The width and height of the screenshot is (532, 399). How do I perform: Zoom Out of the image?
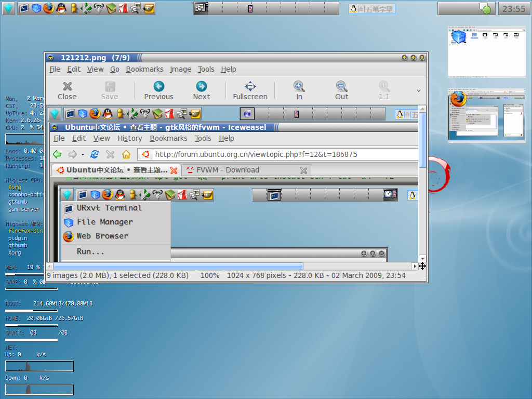point(341,90)
